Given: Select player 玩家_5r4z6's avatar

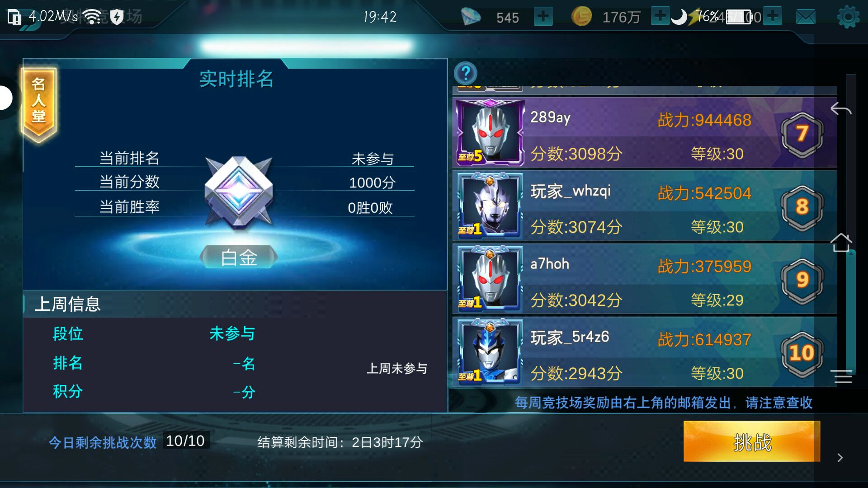Looking at the screenshot, I should tap(490, 352).
